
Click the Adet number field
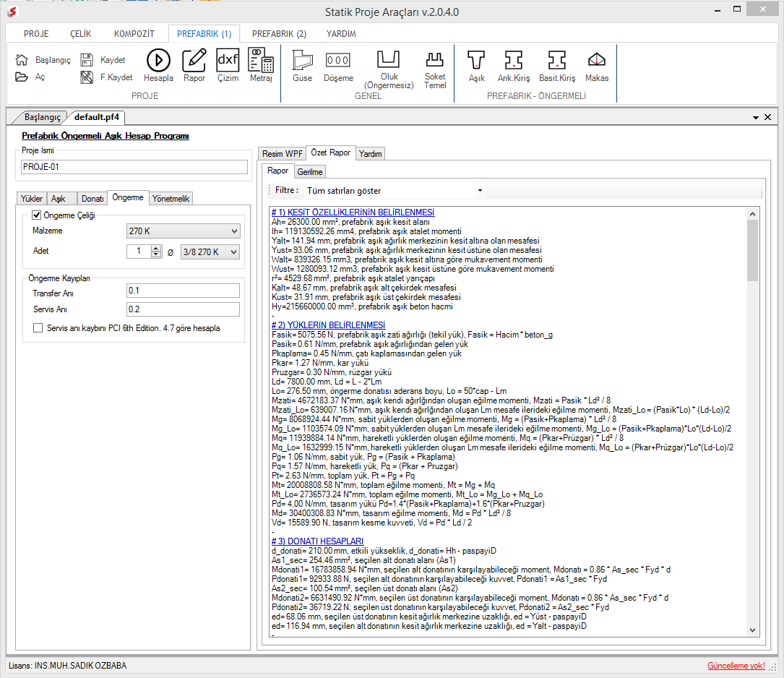click(139, 252)
